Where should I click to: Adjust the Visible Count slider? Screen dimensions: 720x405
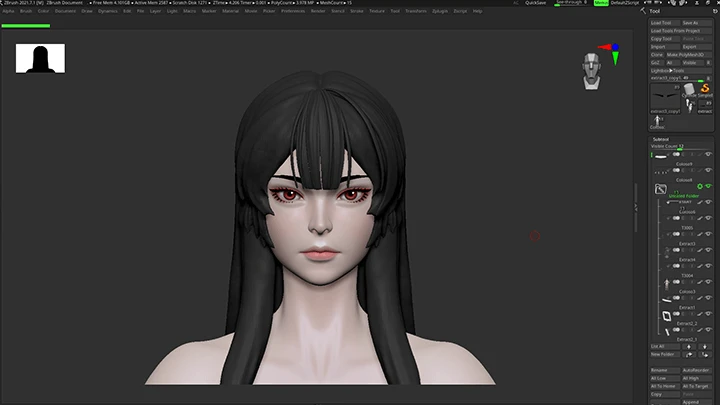681,147
